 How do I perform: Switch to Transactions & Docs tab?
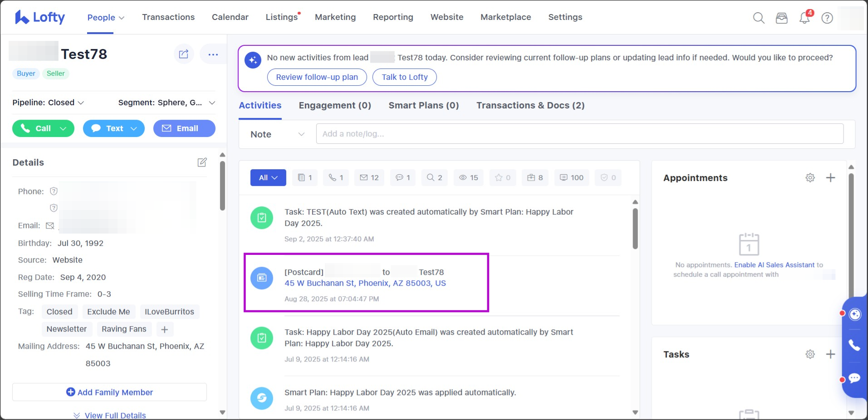click(x=530, y=105)
